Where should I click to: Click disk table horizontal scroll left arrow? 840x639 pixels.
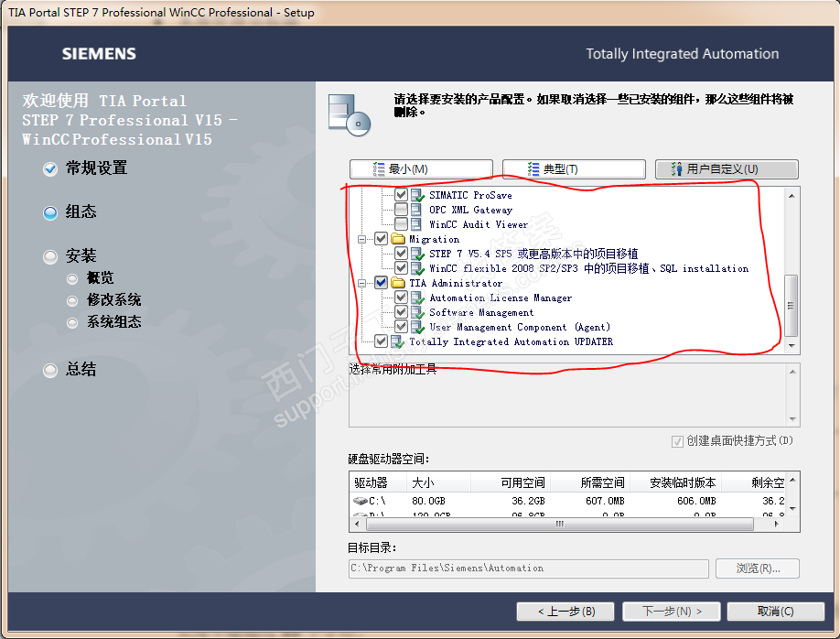[x=358, y=525]
